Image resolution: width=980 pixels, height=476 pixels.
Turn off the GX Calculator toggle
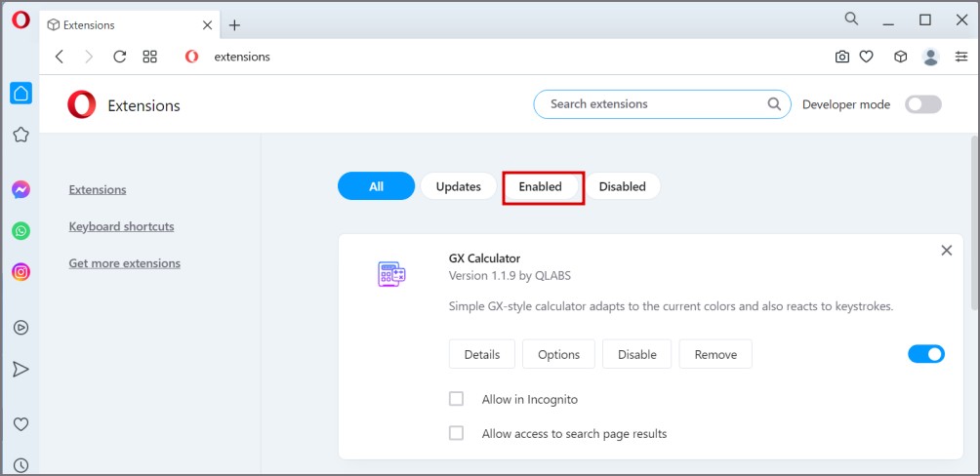926,354
